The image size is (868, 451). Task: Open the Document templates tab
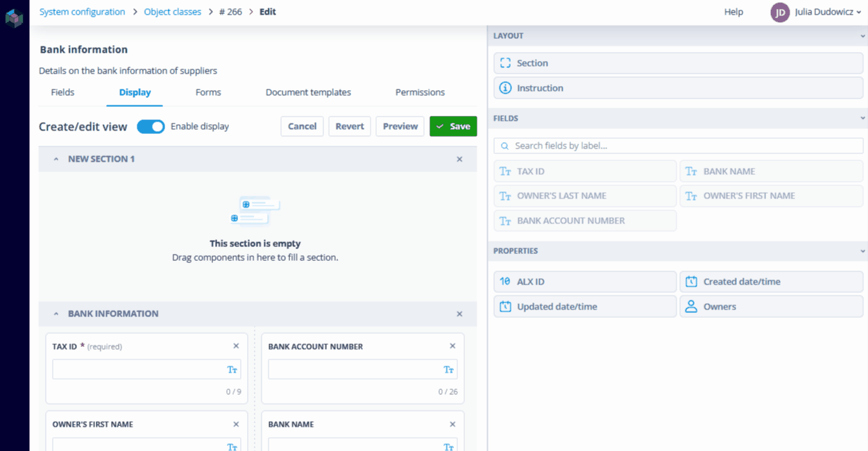click(308, 92)
